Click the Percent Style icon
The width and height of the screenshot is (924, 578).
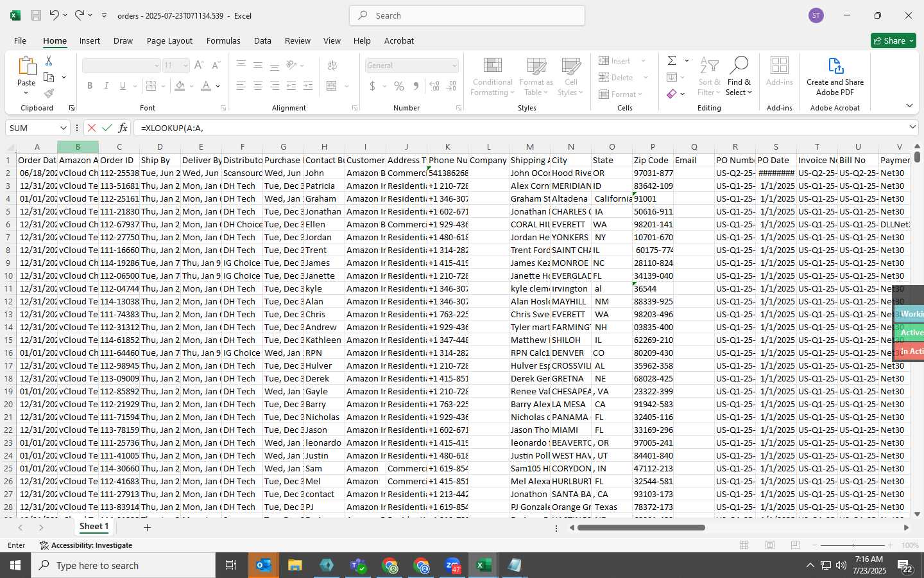[x=399, y=85]
